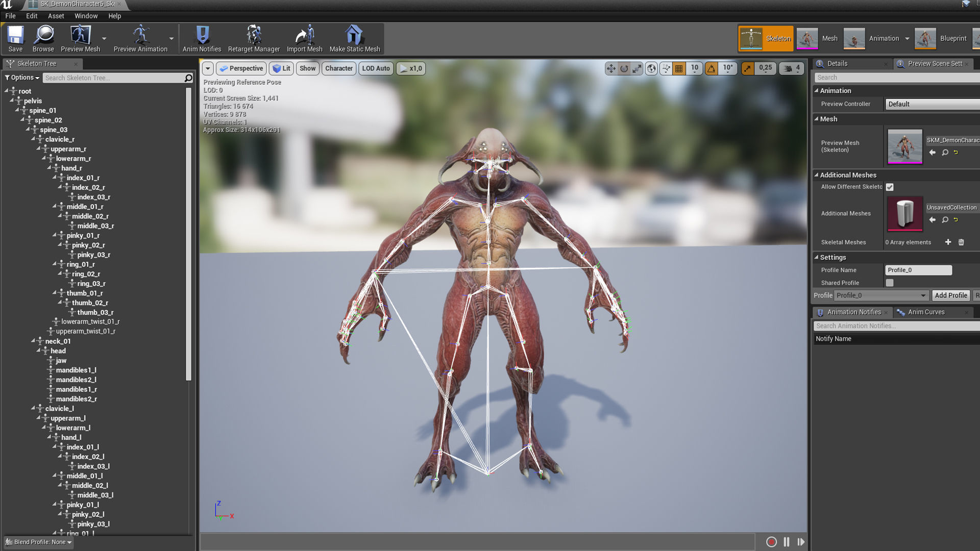The image size is (980, 551).
Task: Switch to Preview Scene Settings tab
Action: pyautogui.click(x=934, y=64)
